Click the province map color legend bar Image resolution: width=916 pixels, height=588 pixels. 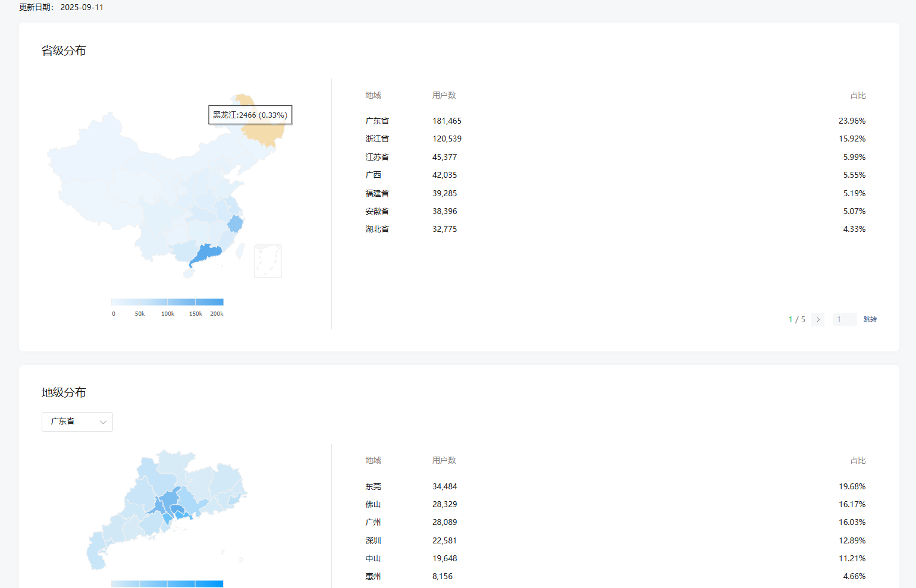(167, 302)
